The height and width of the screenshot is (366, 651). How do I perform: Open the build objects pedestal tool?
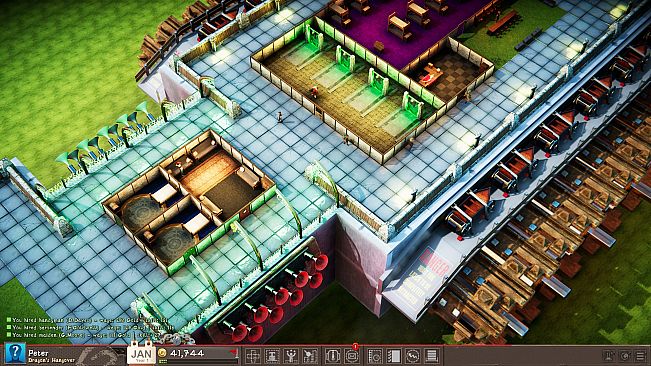point(272,356)
